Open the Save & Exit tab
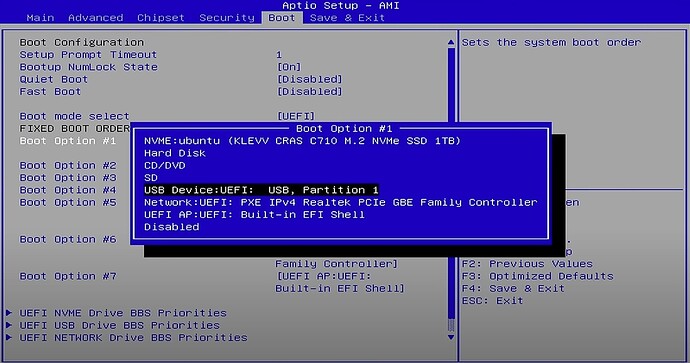This screenshot has height=363, width=690. [347, 18]
